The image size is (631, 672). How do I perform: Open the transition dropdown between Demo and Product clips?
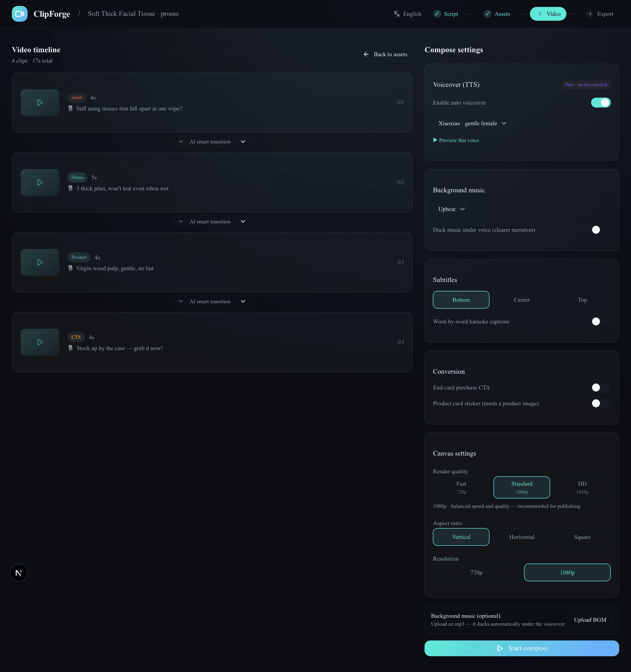coord(212,222)
